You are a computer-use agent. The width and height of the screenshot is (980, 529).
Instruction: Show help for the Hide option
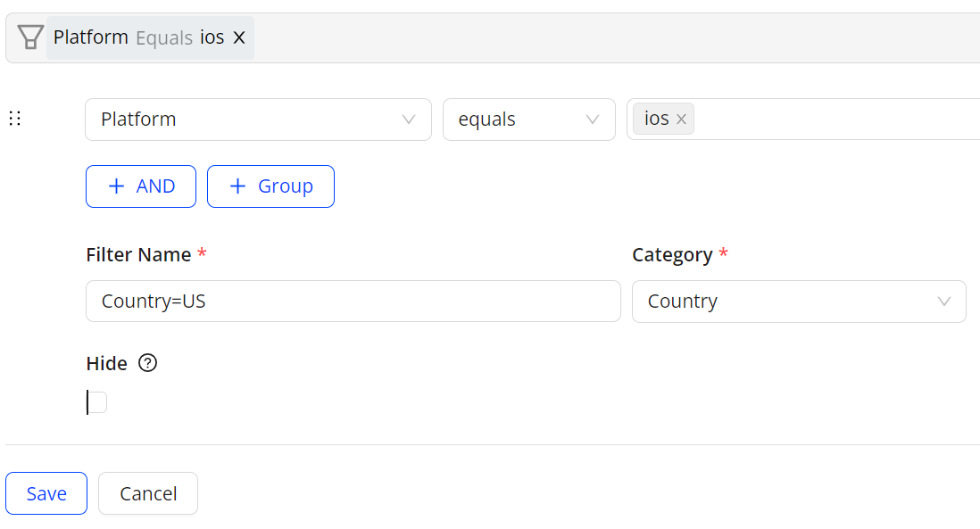(148, 363)
